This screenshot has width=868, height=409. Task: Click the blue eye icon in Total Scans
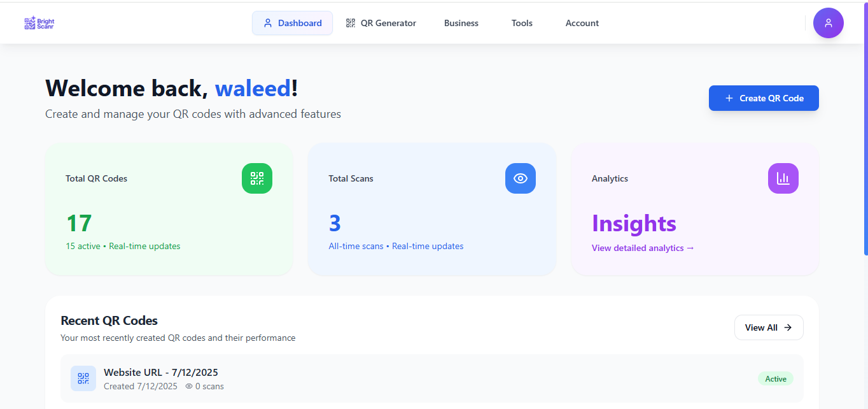pos(521,178)
